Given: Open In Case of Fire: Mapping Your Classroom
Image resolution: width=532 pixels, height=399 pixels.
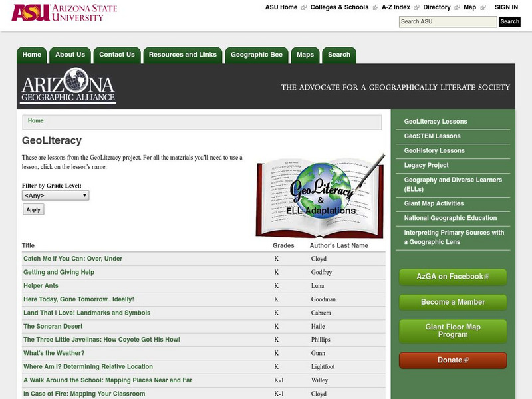Looking at the screenshot, I should click(84, 394).
